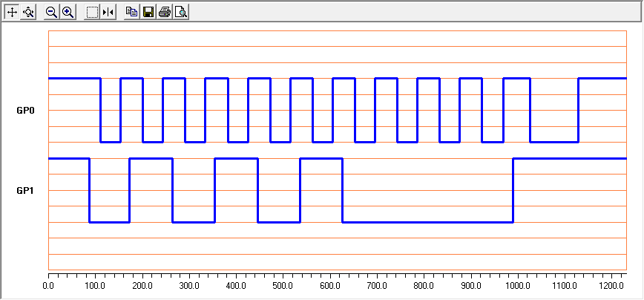644x300 pixels.
Task: Click the 0.0 time axis label
Action: click(x=48, y=285)
